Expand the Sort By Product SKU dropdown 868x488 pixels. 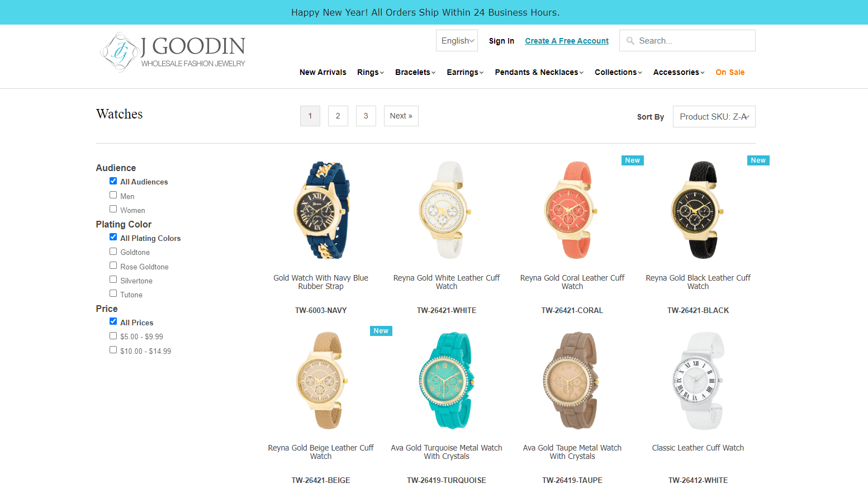pos(714,117)
